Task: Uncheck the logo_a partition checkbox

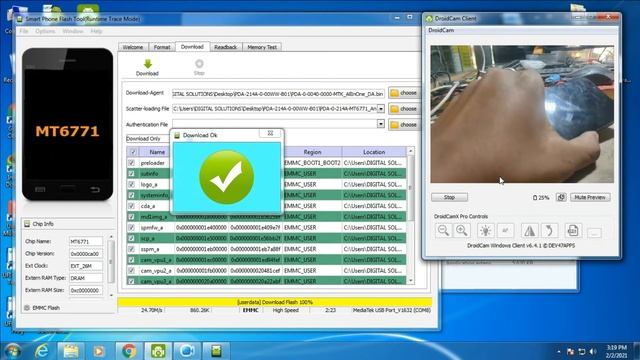Action: [131, 184]
